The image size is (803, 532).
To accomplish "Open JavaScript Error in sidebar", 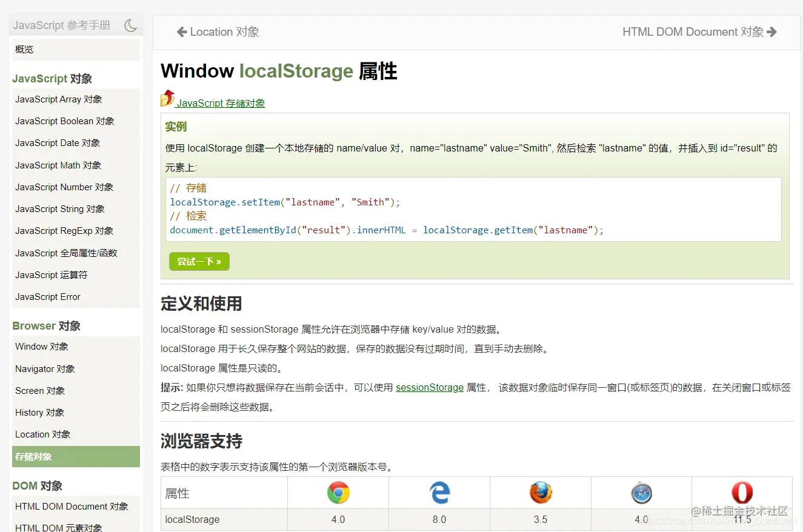I will 76,297.
